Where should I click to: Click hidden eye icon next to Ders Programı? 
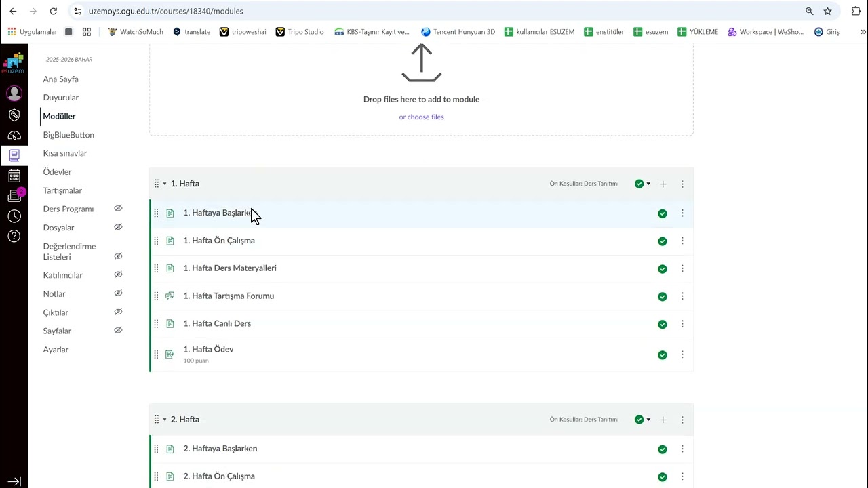click(118, 208)
